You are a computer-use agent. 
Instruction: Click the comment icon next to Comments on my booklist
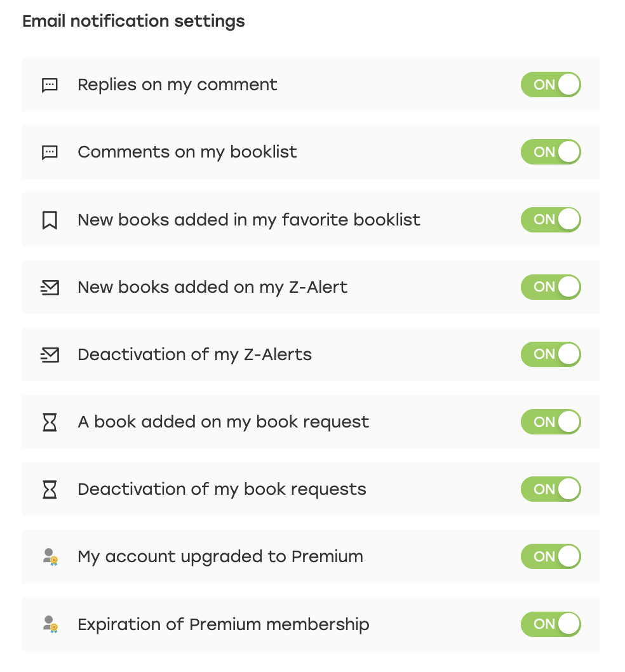(50, 152)
